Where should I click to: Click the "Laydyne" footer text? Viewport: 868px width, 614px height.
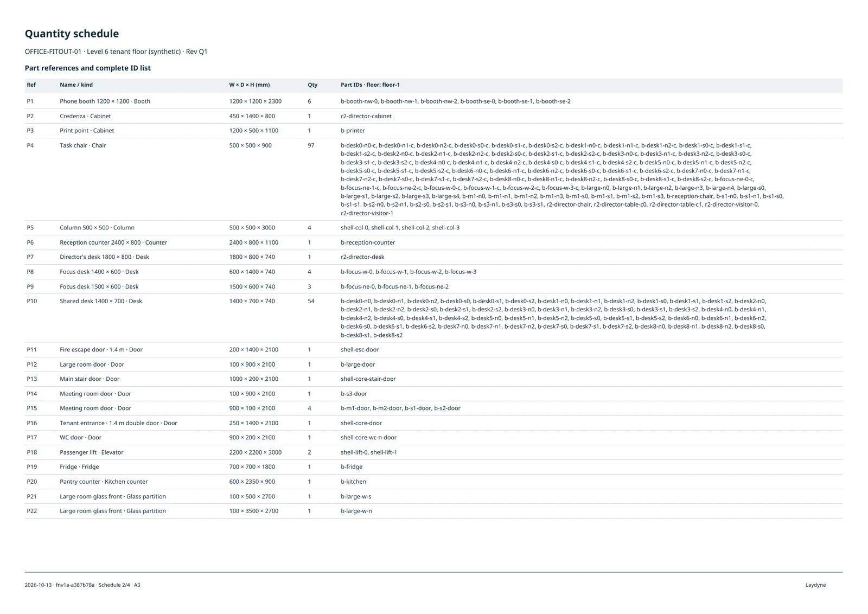(815, 585)
